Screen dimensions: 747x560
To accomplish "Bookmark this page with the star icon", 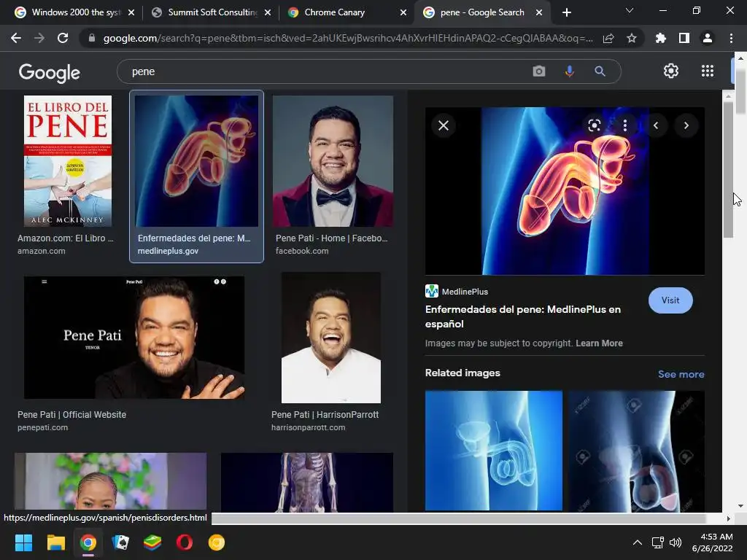I will (x=632, y=38).
